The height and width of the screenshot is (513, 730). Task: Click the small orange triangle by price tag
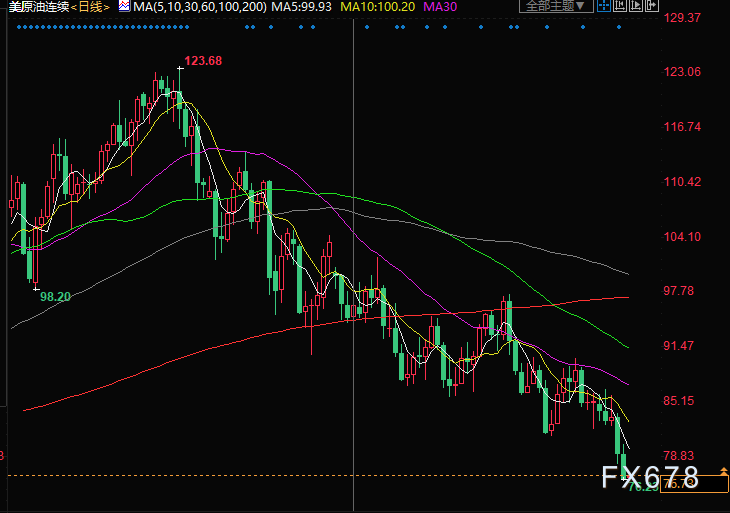pos(724,471)
